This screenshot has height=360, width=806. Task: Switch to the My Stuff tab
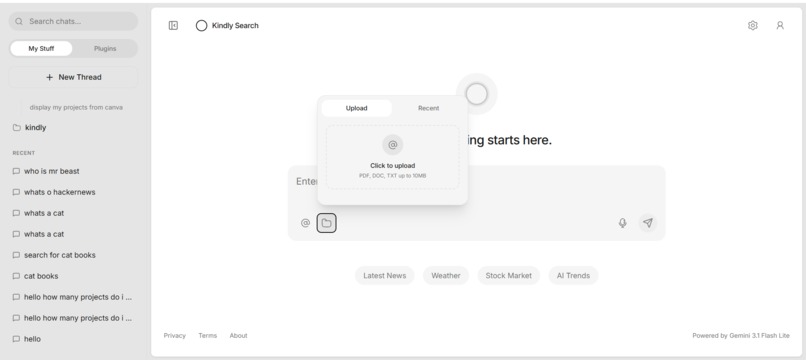41,48
